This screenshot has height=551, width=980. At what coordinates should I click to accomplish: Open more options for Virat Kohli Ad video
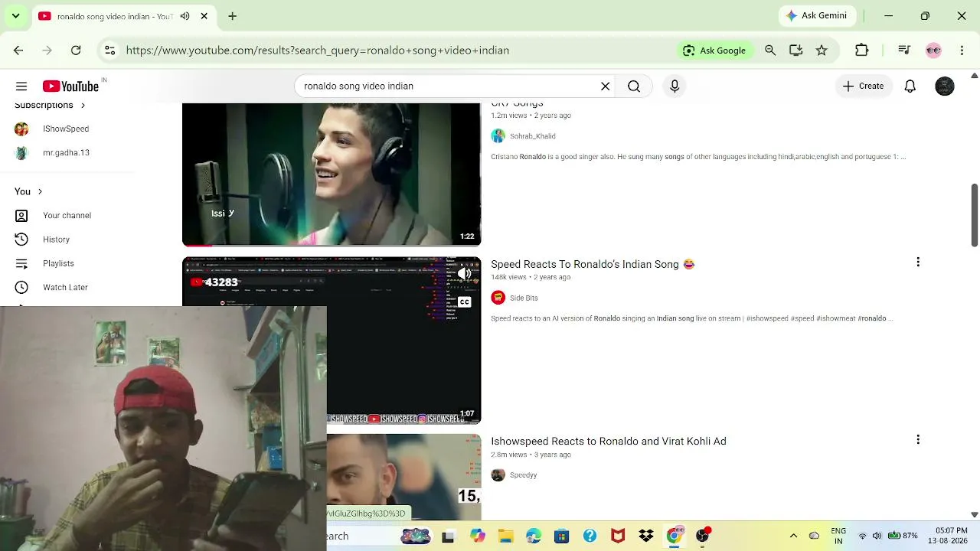click(x=918, y=439)
